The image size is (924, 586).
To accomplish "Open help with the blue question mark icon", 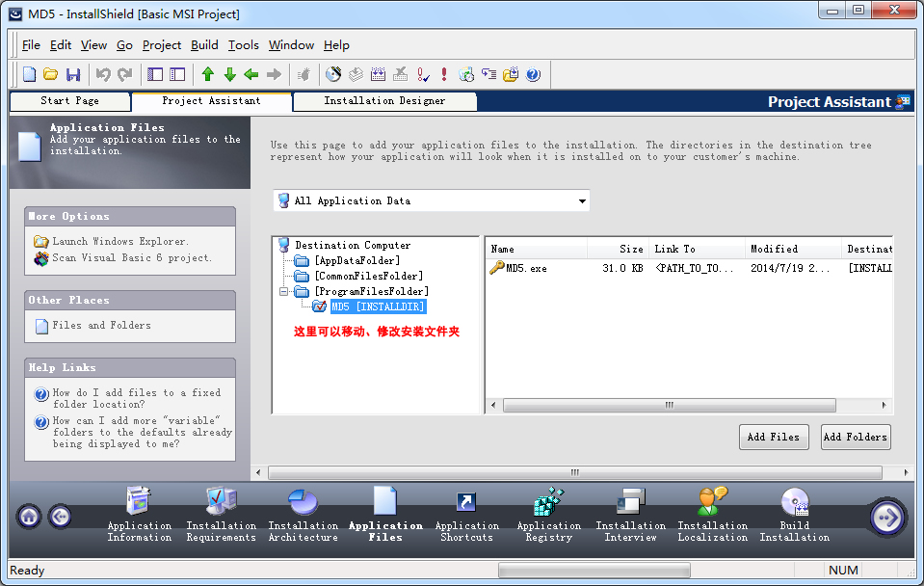I will tap(533, 74).
